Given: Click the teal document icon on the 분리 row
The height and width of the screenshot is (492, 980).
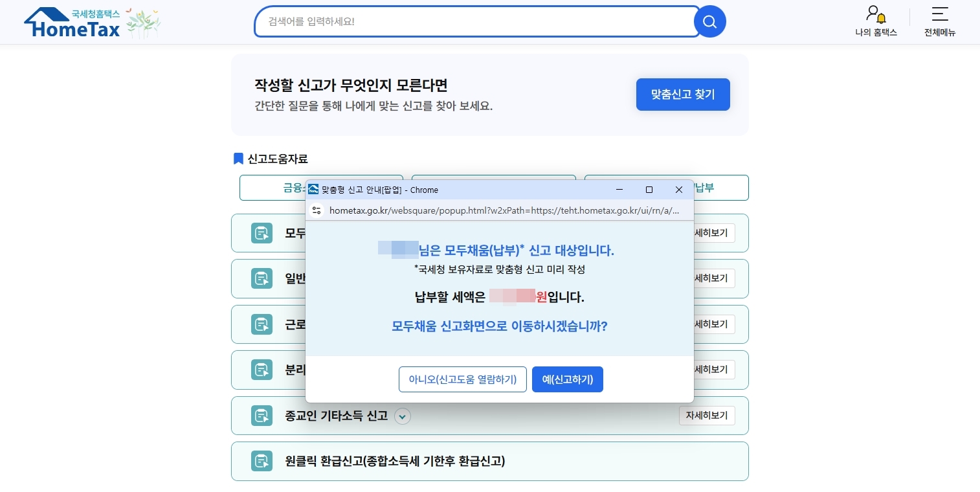Looking at the screenshot, I should click(x=262, y=370).
